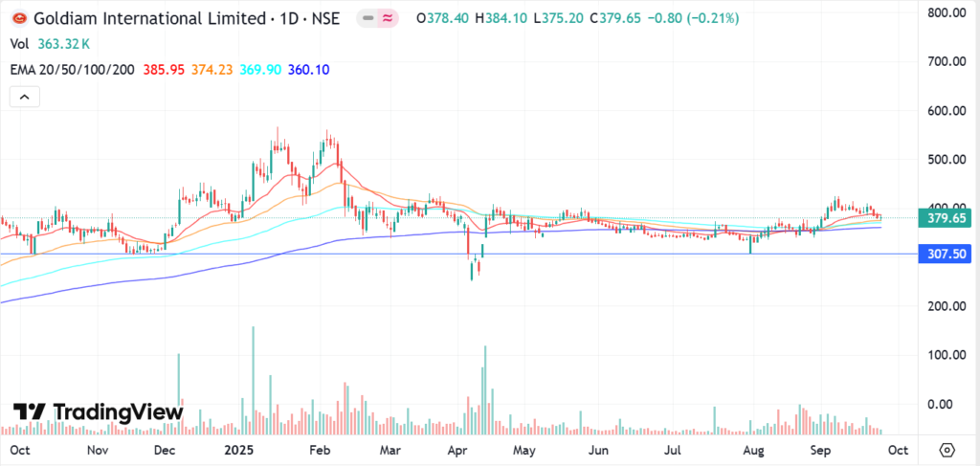Viewport: 980px width, 466px height.
Task: Click the Sep label on time axis
Action: [821, 449]
